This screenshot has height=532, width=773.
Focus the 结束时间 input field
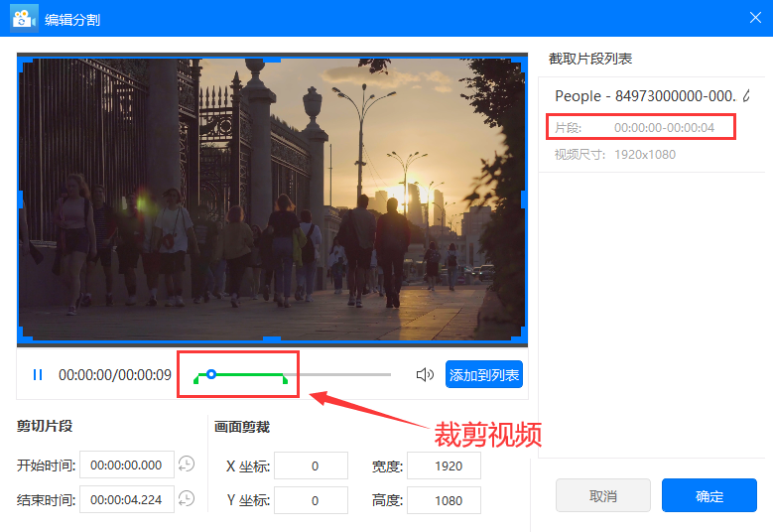pos(127,499)
